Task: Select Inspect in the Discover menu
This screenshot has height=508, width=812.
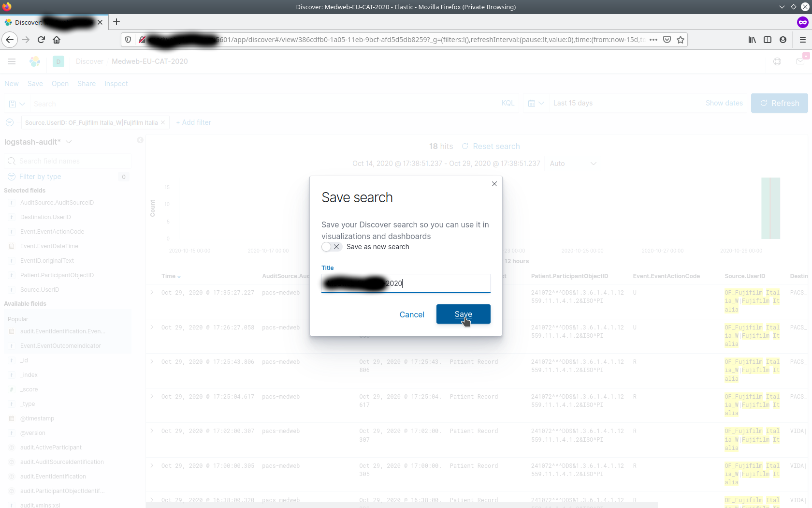Action: 116,84
